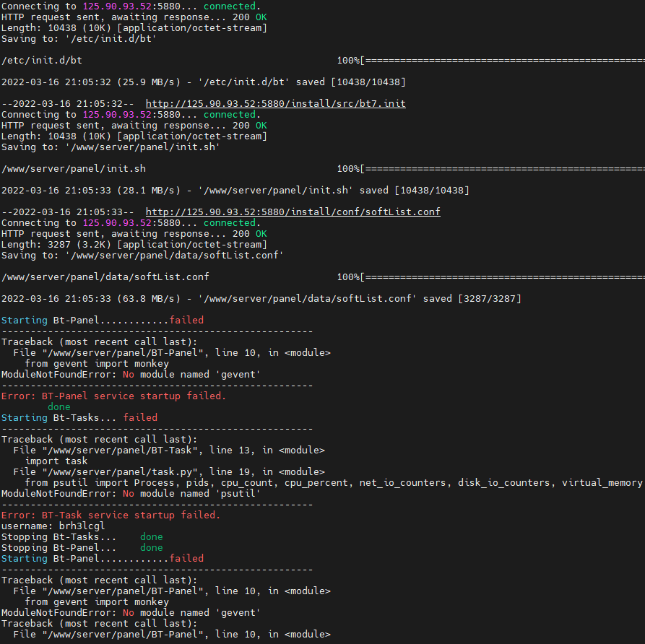Click the "Saving to" softList.conf path line
Image resolution: width=645 pixels, height=644 pixels.
point(142,255)
